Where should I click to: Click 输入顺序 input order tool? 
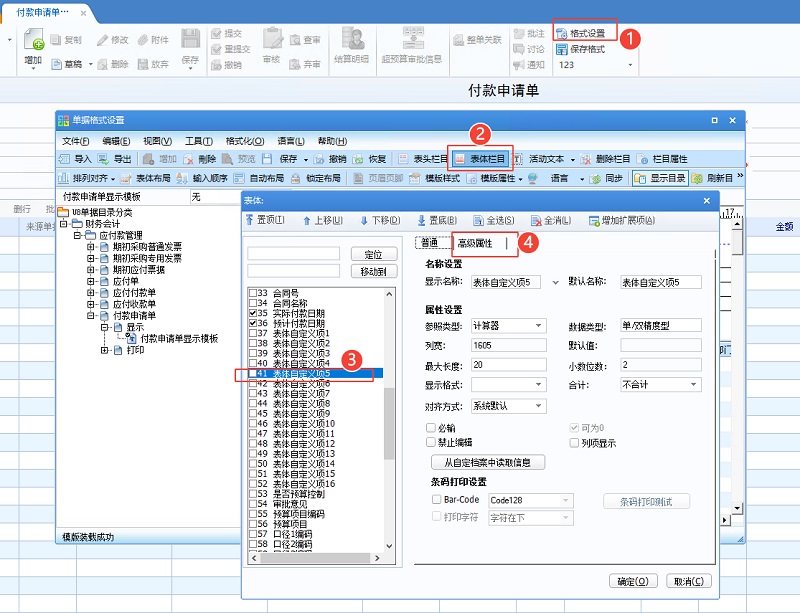tap(202, 178)
